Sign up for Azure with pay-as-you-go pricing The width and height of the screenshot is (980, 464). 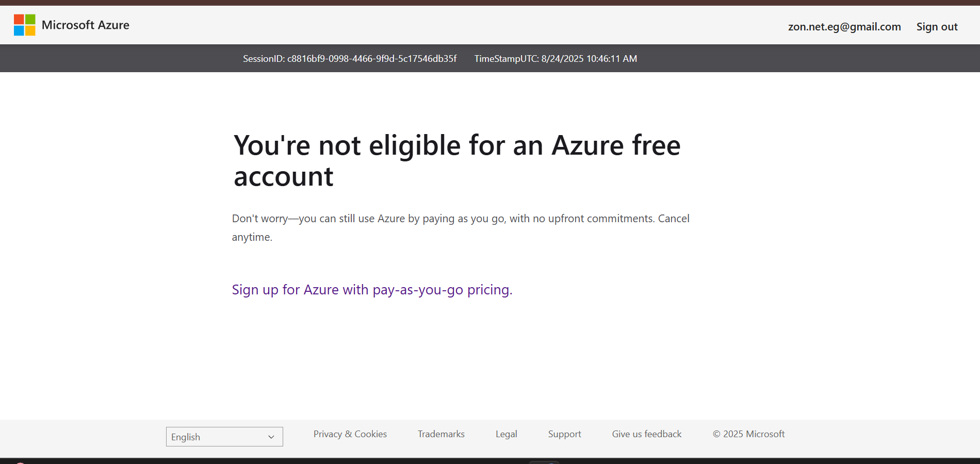[x=372, y=290]
